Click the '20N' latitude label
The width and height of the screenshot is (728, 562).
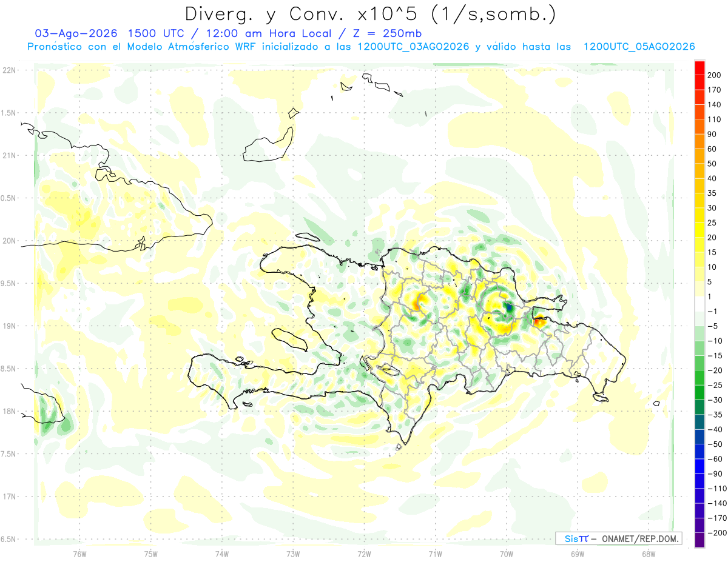[x=8, y=241]
